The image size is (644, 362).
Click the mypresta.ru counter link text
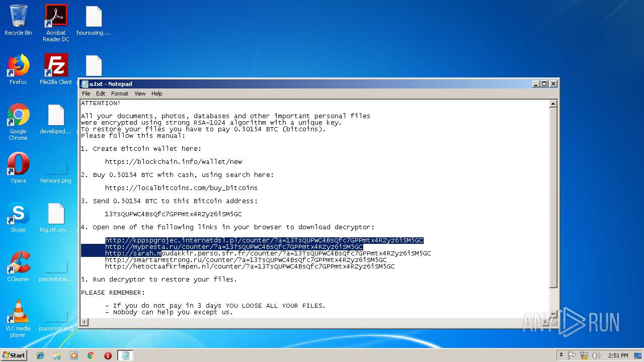(234, 247)
